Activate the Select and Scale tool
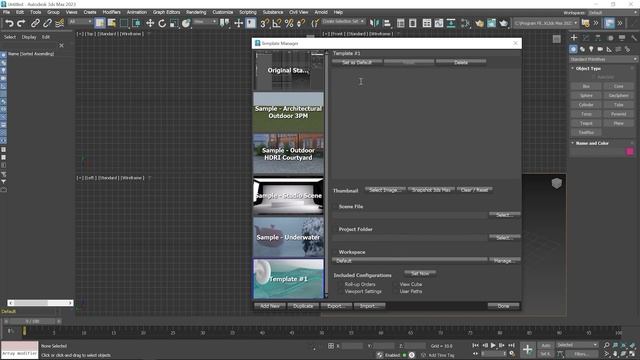640x360 pixels. coord(174,23)
